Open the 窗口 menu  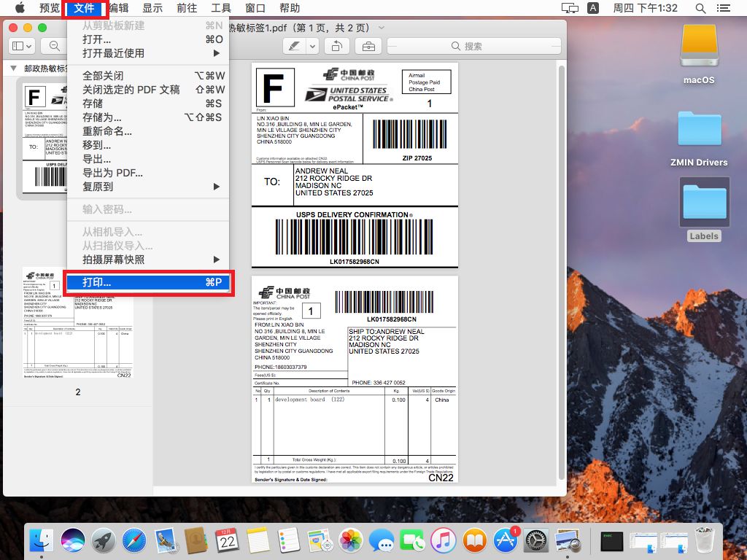(x=255, y=8)
